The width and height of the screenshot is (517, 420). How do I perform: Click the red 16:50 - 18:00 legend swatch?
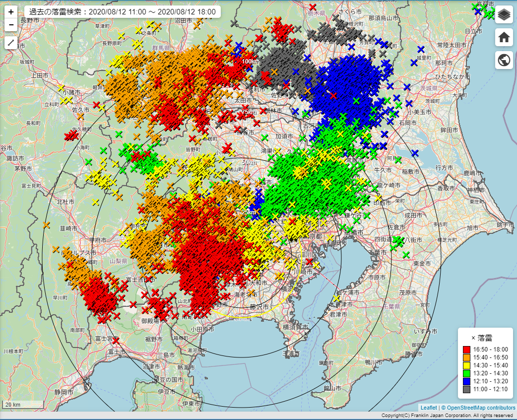pos(466,350)
